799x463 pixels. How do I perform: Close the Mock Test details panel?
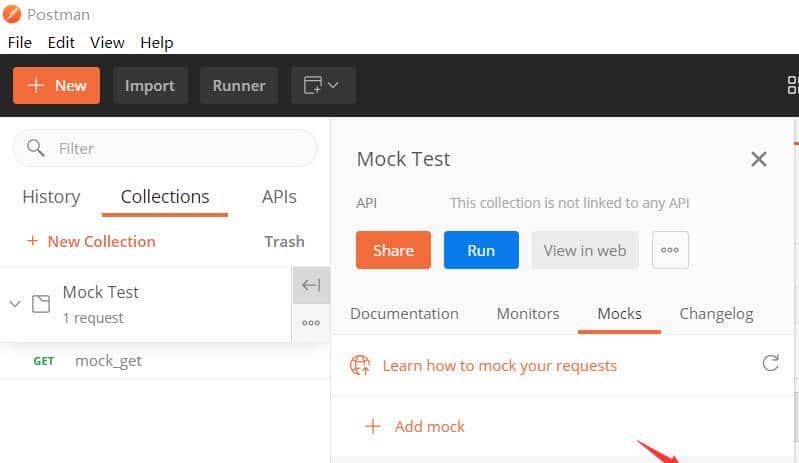[759, 159]
